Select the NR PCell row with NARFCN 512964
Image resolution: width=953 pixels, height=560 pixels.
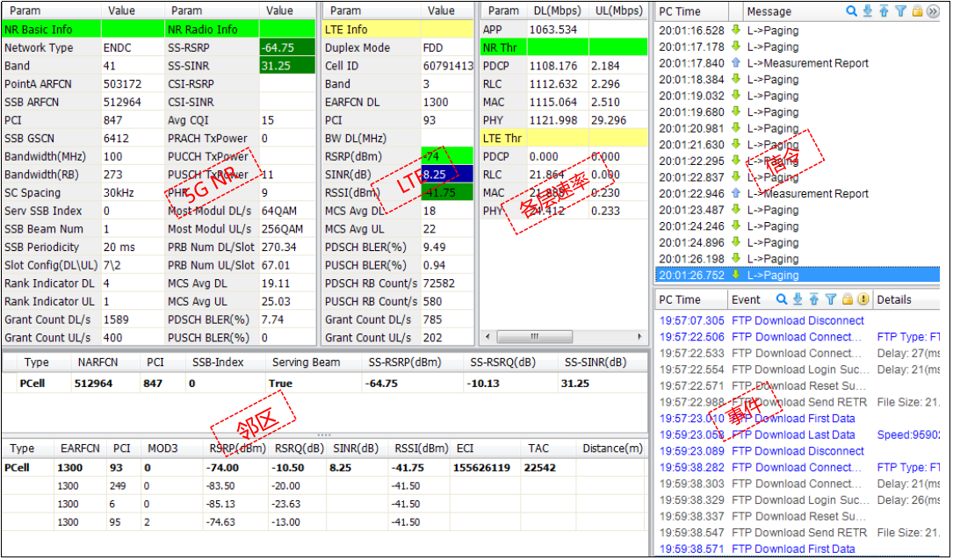click(325, 384)
